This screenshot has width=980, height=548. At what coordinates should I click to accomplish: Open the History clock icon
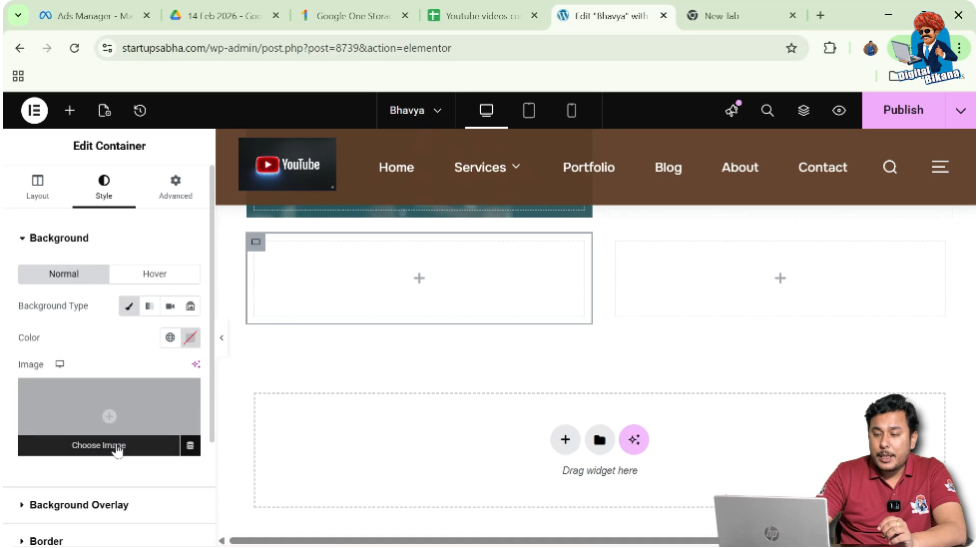(x=140, y=111)
